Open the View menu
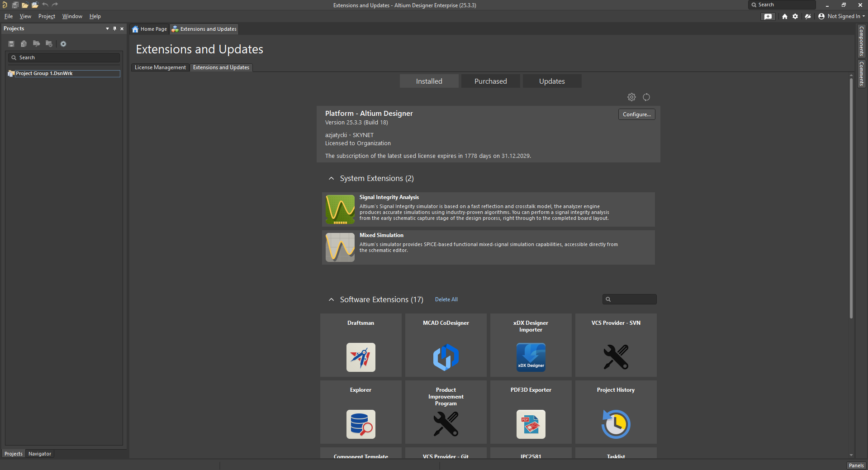Screen dimensions: 868x470 [x=25, y=16]
